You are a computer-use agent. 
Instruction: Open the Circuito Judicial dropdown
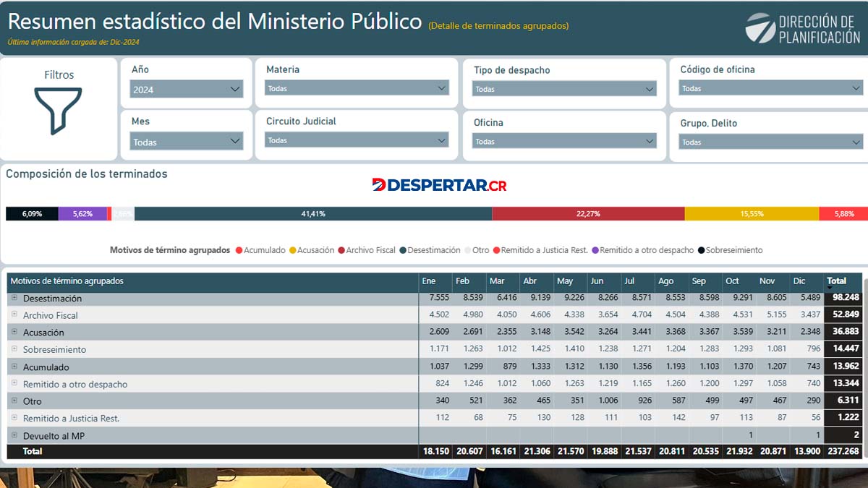(357, 140)
